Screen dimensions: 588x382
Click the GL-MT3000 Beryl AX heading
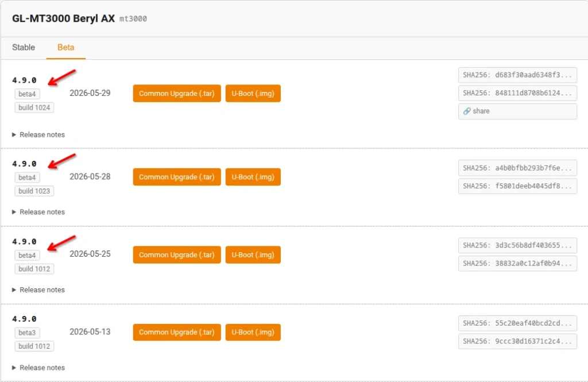coord(63,18)
